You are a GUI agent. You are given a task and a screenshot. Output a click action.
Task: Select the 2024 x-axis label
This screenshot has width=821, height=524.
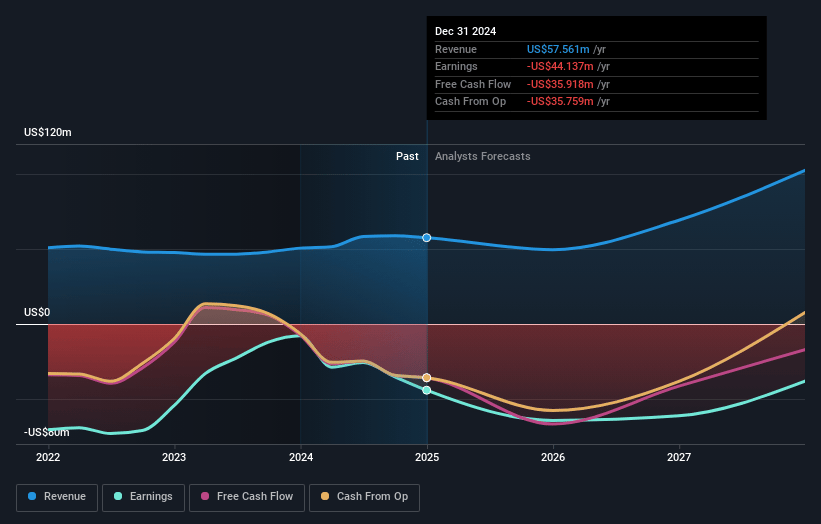tap(301, 457)
